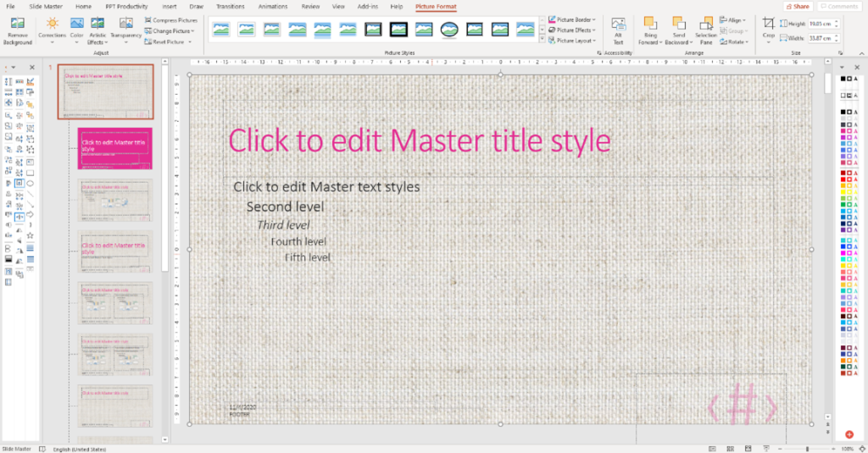Image resolution: width=868 pixels, height=453 pixels.
Task: Select the slide master thumbnail numbered 1
Action: click(x=106, y=91)
